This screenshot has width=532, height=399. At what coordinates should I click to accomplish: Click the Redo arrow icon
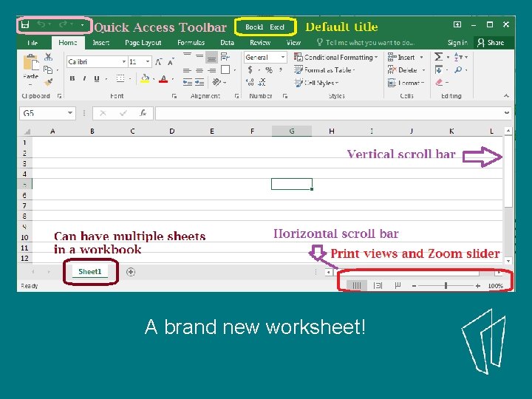[63, 24]
